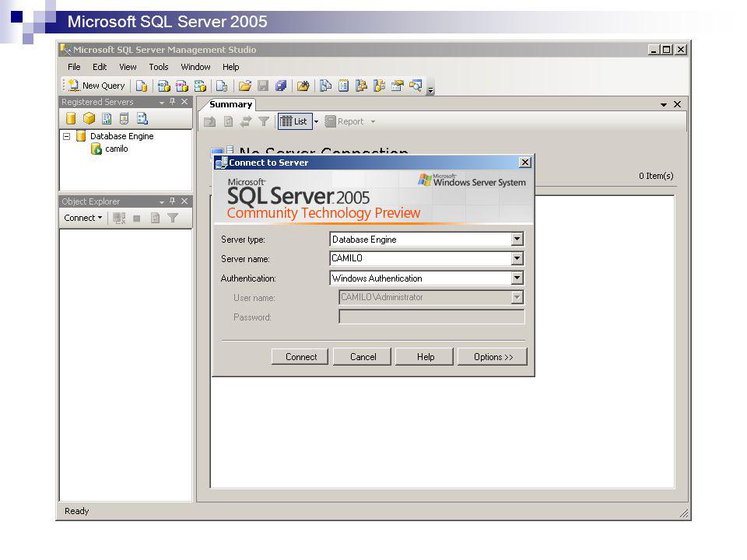Click the yellow folder with binoculars toolbar icon
This screenshot has width=747, height=560.
[303, 86]
